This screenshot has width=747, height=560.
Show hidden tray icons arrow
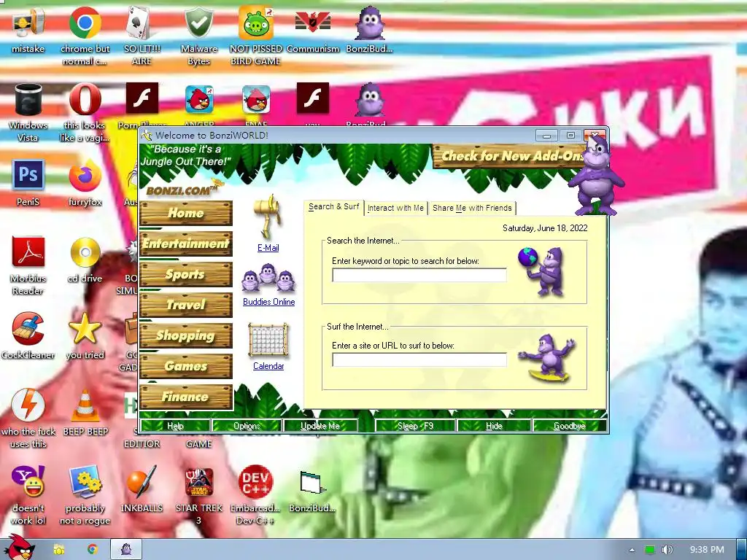632,550
